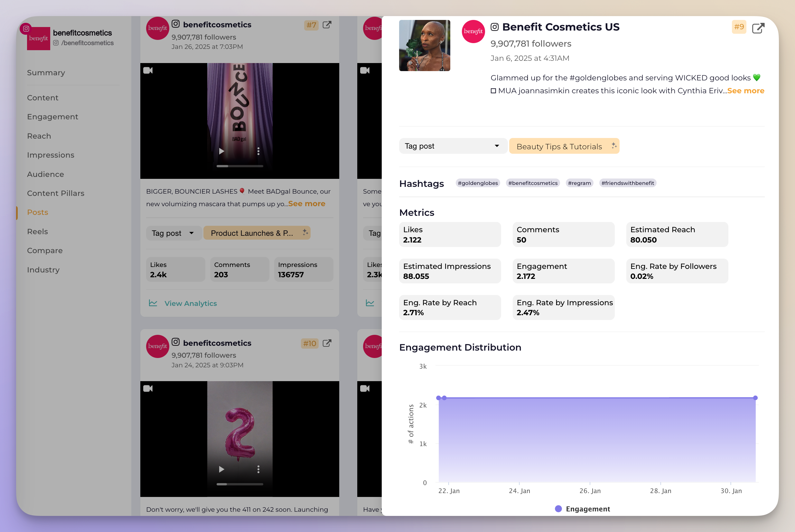Click the play button on the number 2 balloon video

(221, 469)
